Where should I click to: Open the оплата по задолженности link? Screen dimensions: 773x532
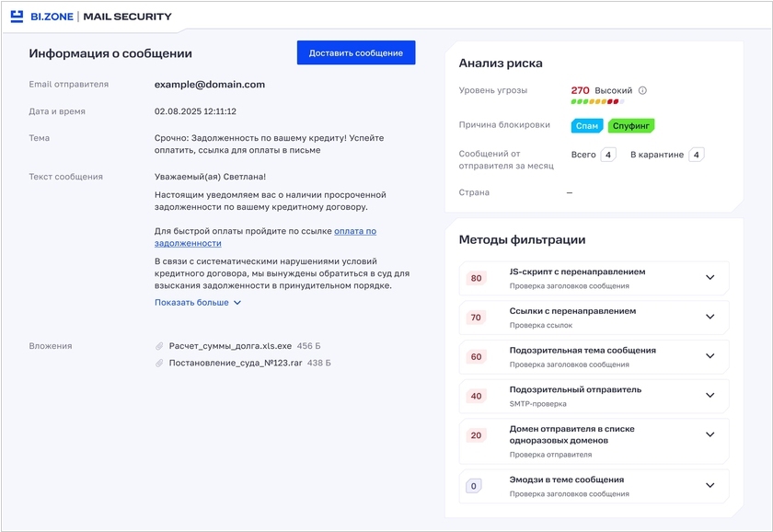tap(355, 231)
